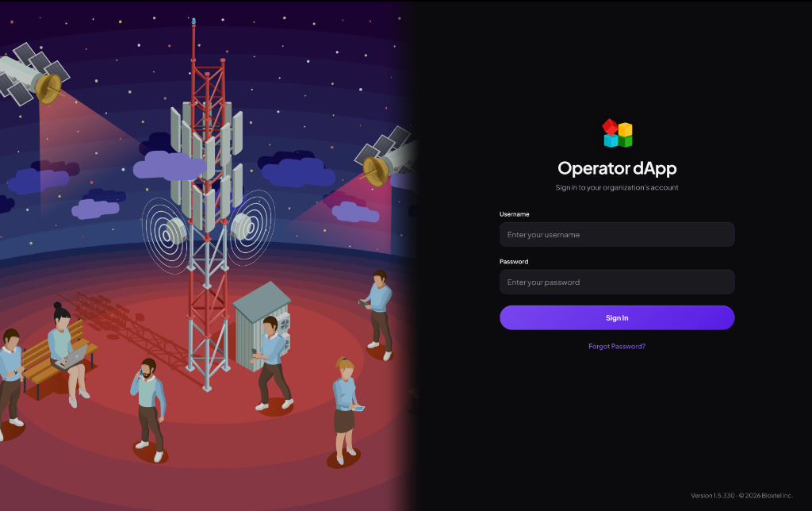Focus the Username input field
This screenshot has height=511, width=812.
(617, 235)
